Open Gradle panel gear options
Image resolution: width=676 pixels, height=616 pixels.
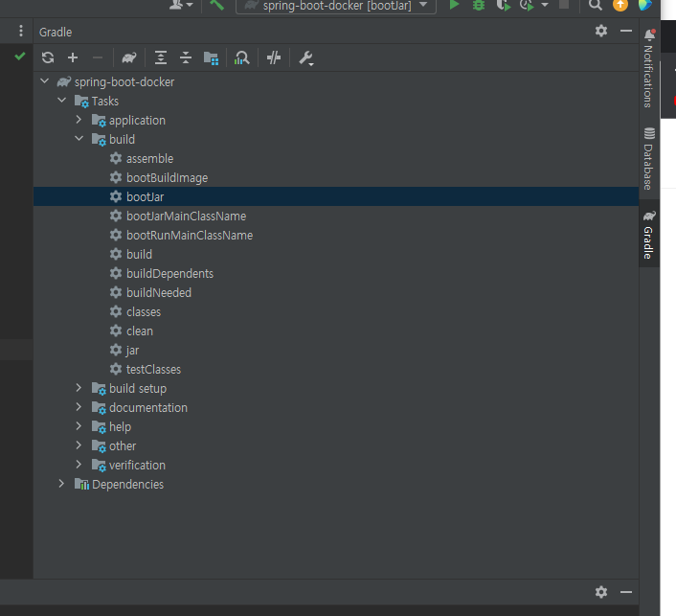click(601, 31)
